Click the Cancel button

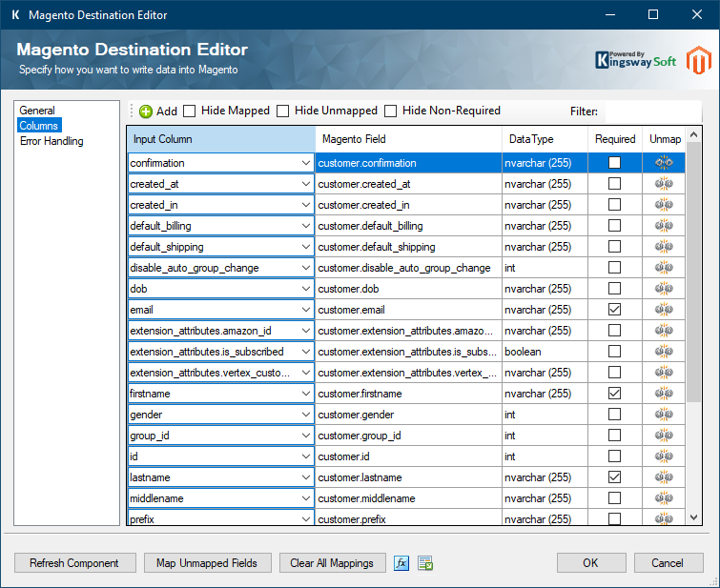point(669,563)
